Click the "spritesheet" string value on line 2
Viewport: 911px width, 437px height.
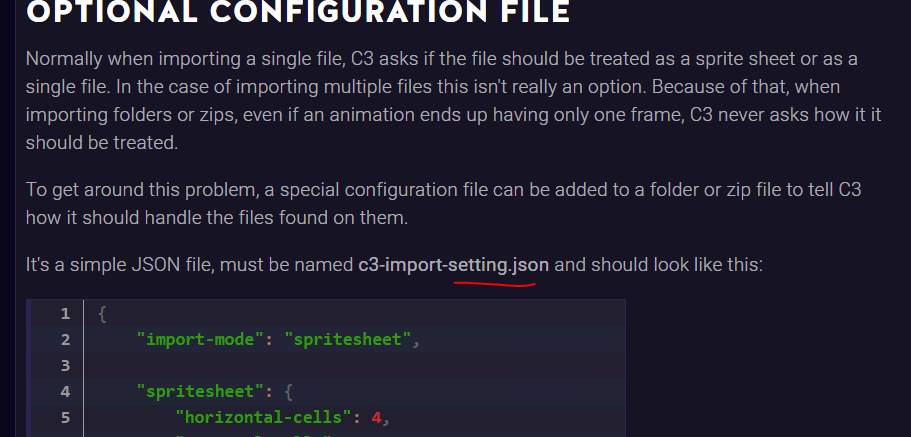click(x=347, y=339)
